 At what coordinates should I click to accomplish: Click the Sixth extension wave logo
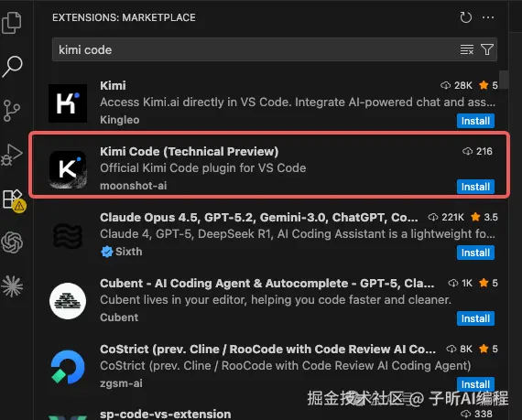(68, 235)
